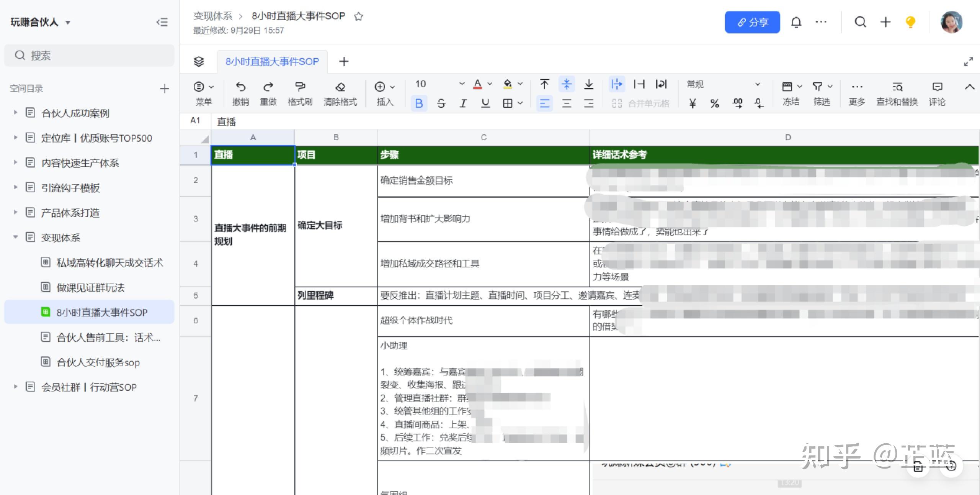Open the fill color dropdown arrow
Image resolution: width=980 pixels, height=495 pixels.
[x=520, y=84]
